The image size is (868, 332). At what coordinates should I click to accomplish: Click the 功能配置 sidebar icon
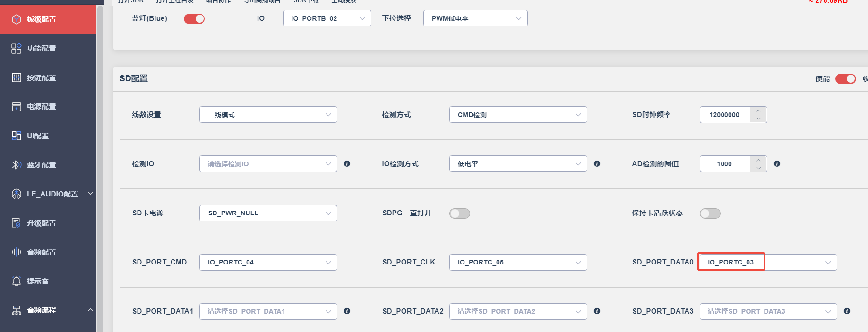[17, 49]
